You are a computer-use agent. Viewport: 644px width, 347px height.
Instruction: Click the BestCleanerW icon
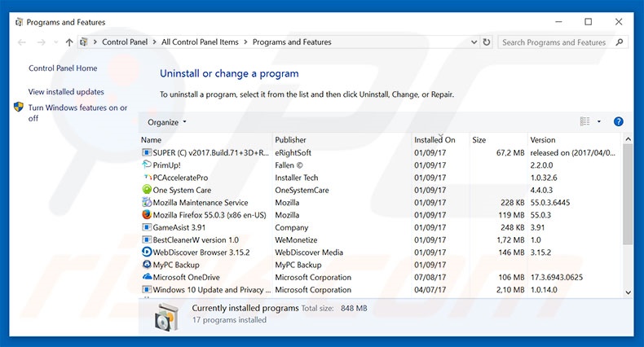147,239
